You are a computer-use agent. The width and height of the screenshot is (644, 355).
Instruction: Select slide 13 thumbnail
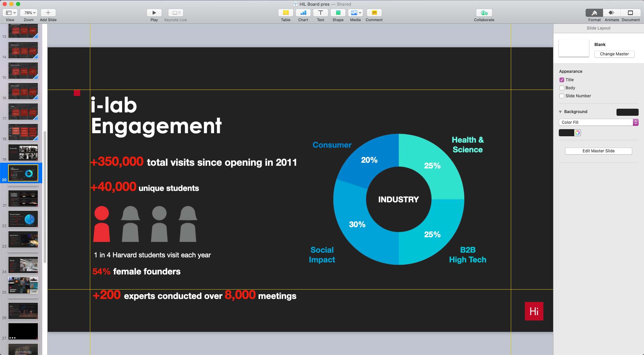(23, 31)
